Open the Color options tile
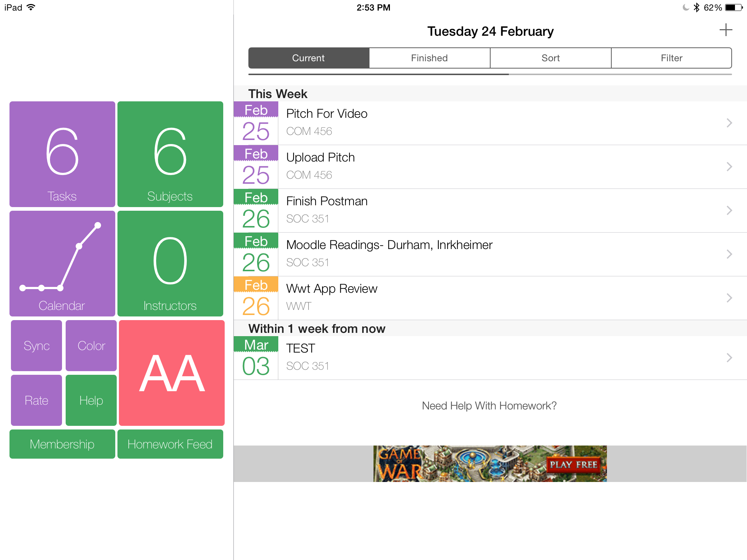This screenshot has height=560, width=747. tap(90, 345)
